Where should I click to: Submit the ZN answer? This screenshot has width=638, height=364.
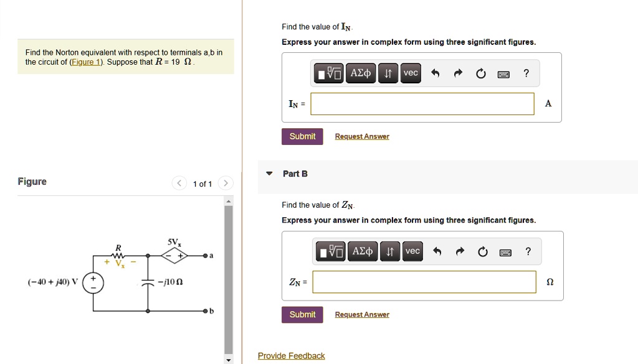tap(302, 314)
